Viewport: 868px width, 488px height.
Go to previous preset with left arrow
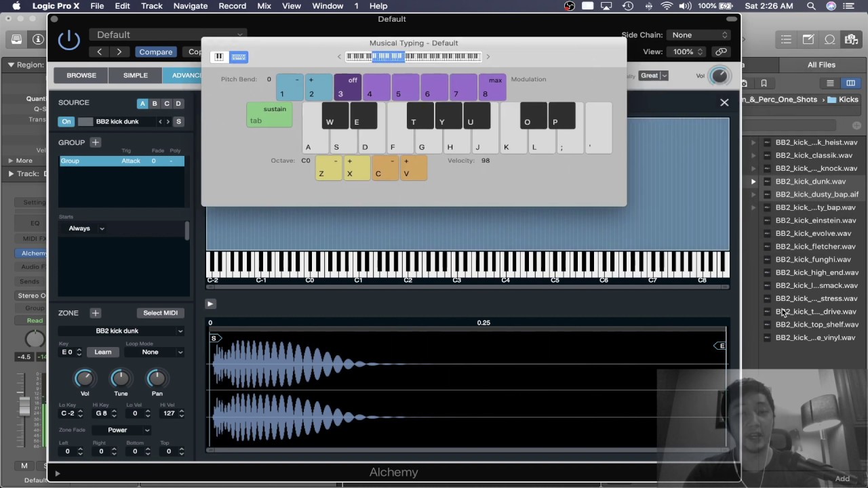(100, 52)
